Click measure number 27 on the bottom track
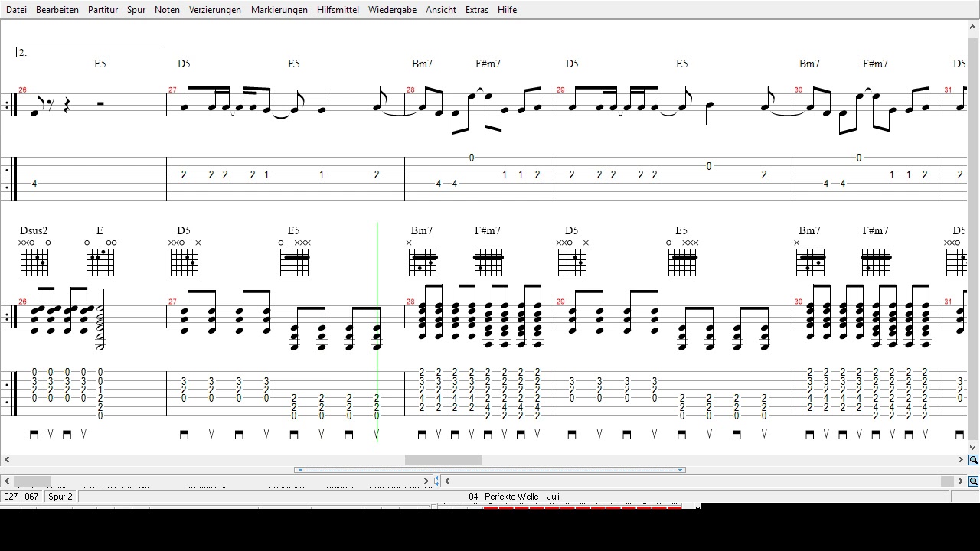The width and height of the screenshot is (980, 551). (x=172, y=302)
